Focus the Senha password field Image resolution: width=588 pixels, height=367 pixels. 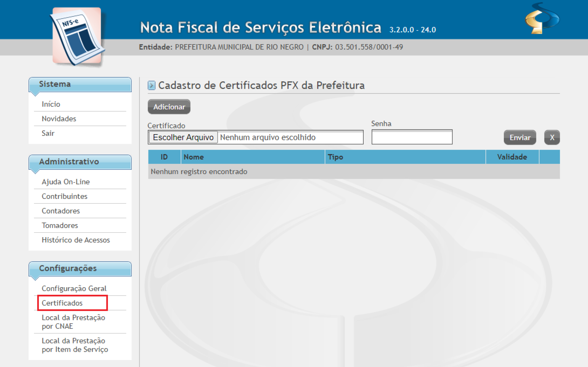[x=412, y=137]
